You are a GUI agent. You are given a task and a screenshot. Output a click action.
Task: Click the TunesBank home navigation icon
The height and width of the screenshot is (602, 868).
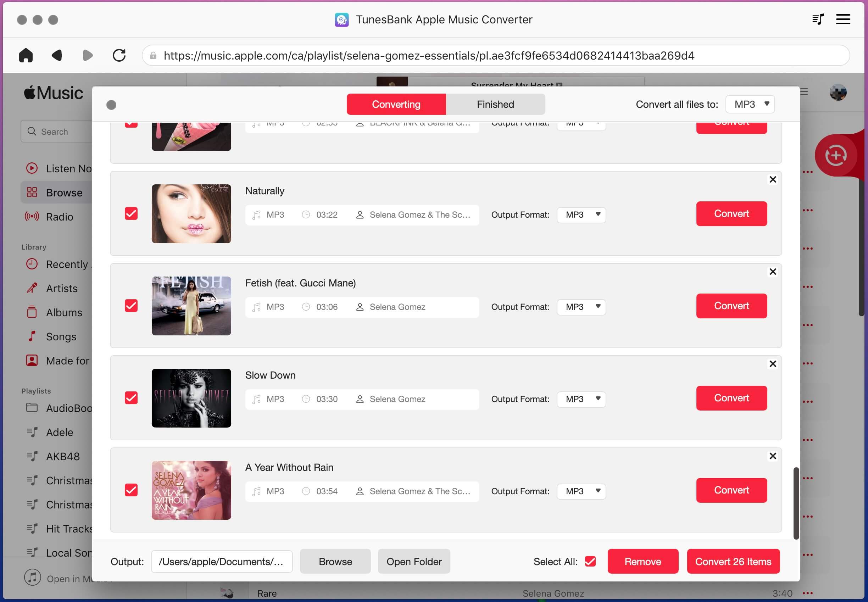(26, 55)
